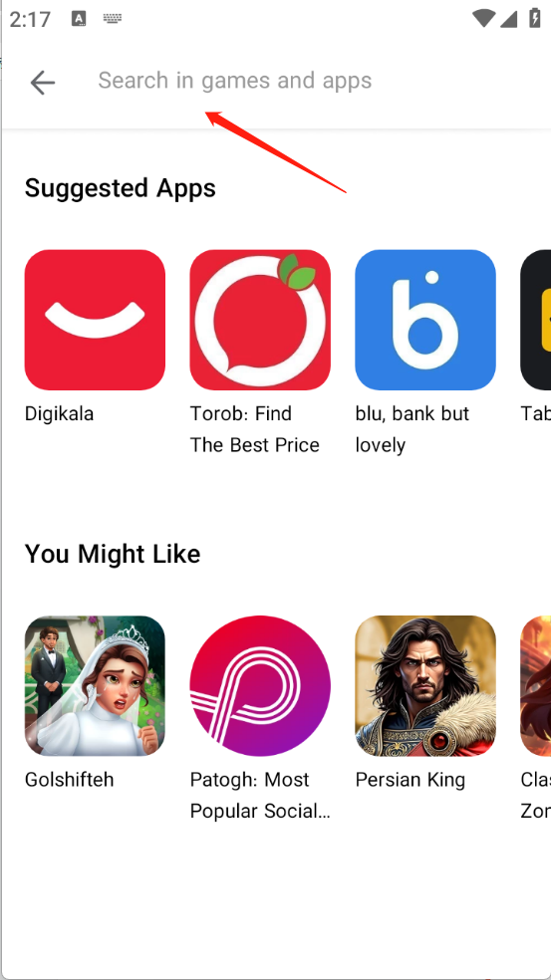Tap Patogh: Most Popular Social label
Screen dimensions: 551x980
(259, 795)
